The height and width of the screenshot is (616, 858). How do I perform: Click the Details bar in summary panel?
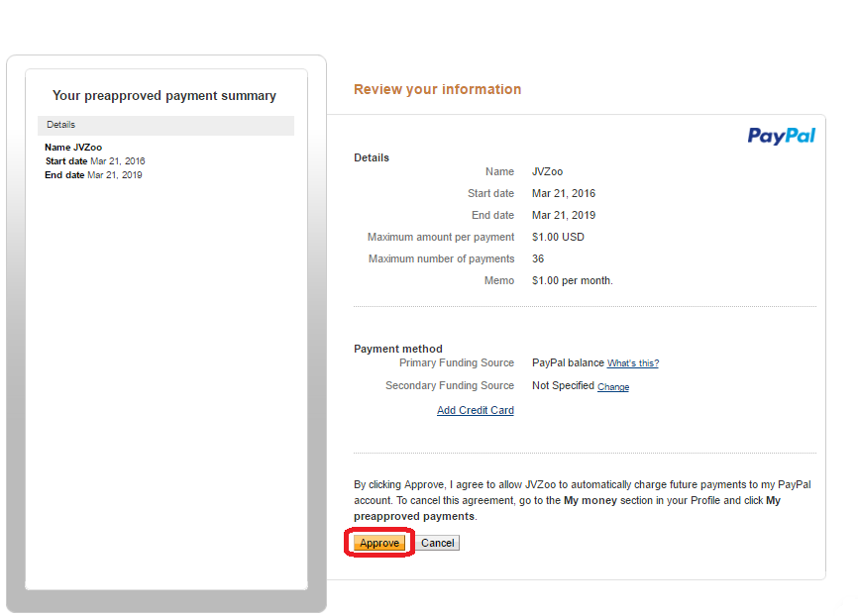(165, 125)
